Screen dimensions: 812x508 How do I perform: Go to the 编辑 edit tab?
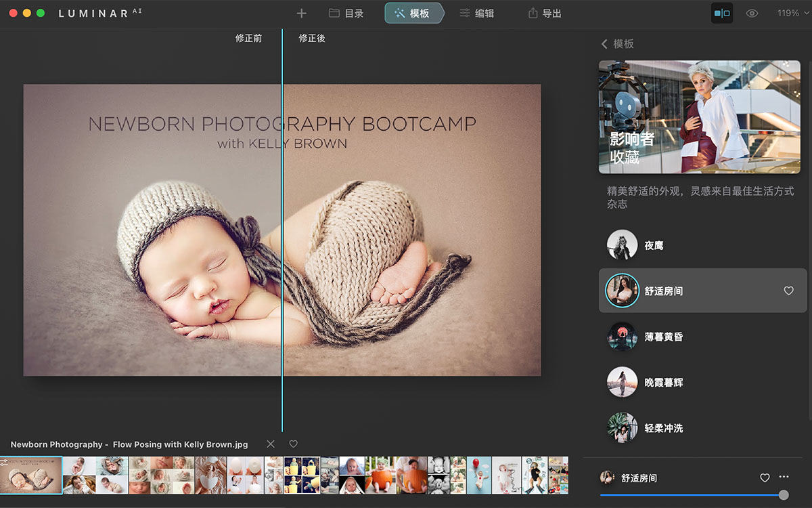[x=476, y=14]
